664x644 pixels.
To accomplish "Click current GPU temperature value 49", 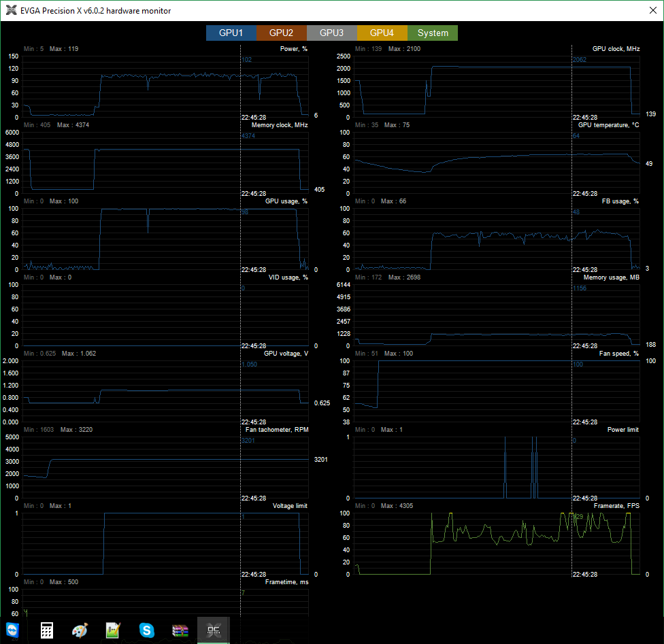I will tap(649, 163).
